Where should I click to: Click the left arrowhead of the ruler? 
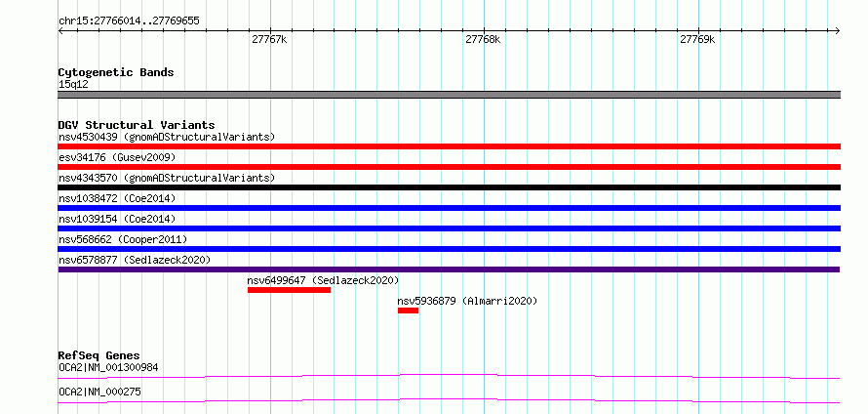click(60, 30)
